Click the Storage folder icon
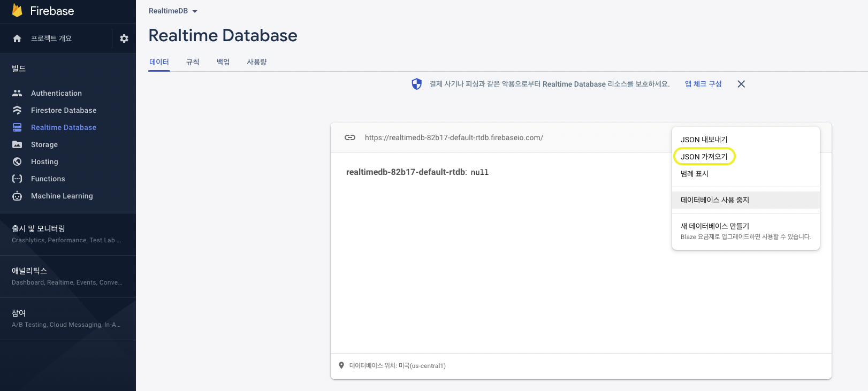 click(x=17, y=144)
